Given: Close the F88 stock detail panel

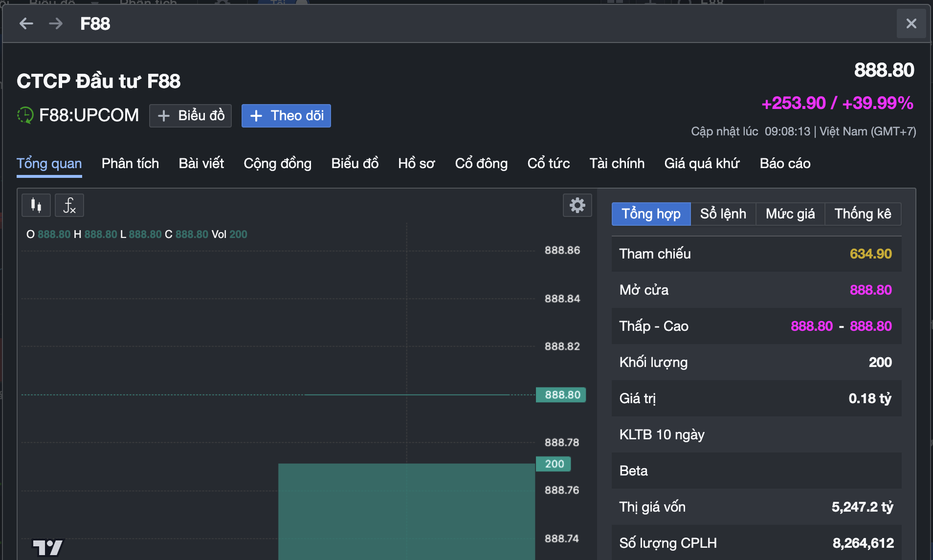Looking at the screenshot, I should coord(911,23).
